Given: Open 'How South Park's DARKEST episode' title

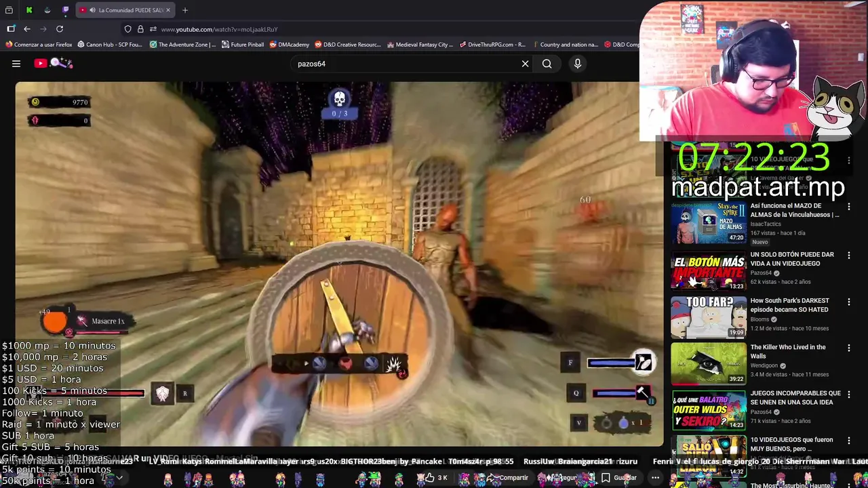Looking at the screenshot, I should (x=789, y=305).
